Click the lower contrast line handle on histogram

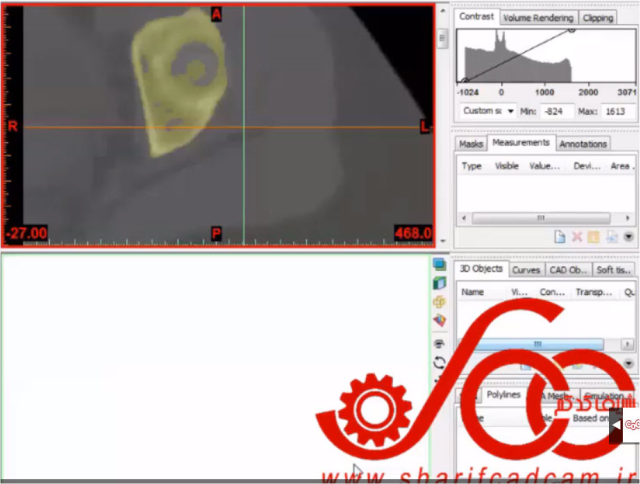pos(465,81)
